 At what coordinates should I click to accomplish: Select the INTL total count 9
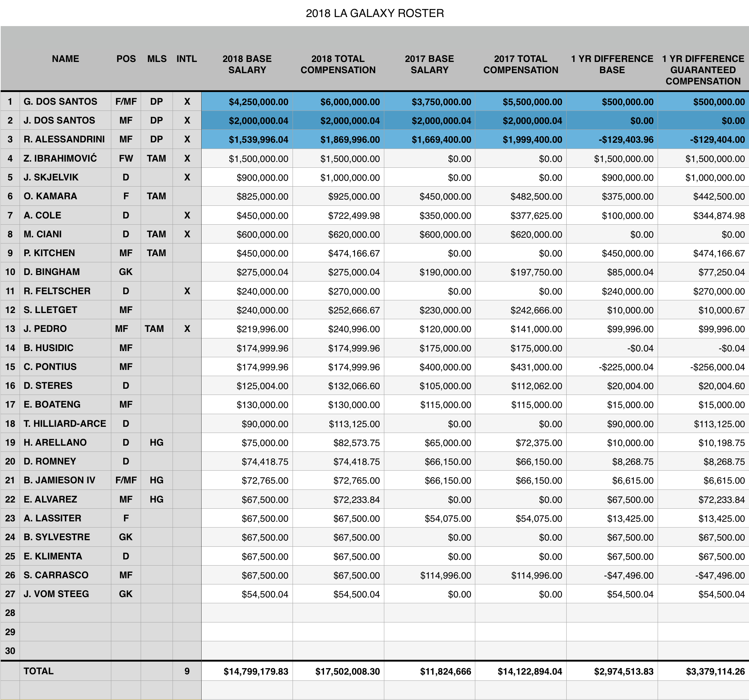click(x=187, y=671)
